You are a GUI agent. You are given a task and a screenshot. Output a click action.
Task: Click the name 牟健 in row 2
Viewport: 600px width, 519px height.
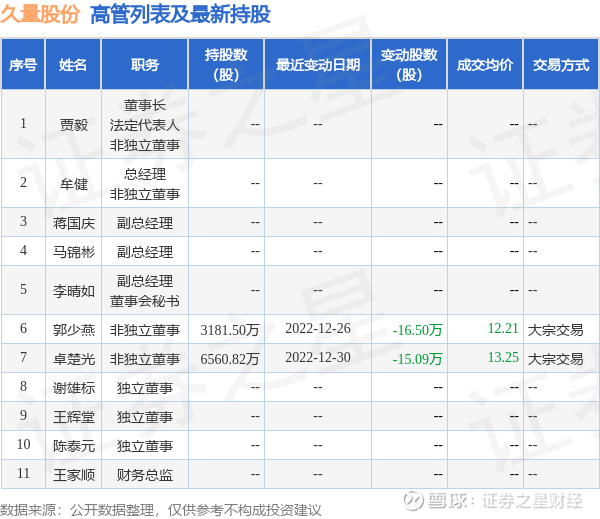pos(73,184)
